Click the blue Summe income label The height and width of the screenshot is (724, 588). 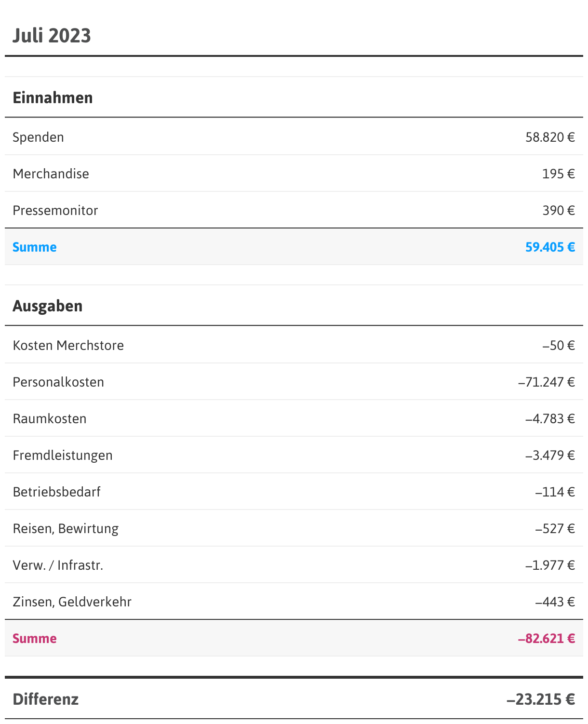pyautogui.click(x=35, y=247)
